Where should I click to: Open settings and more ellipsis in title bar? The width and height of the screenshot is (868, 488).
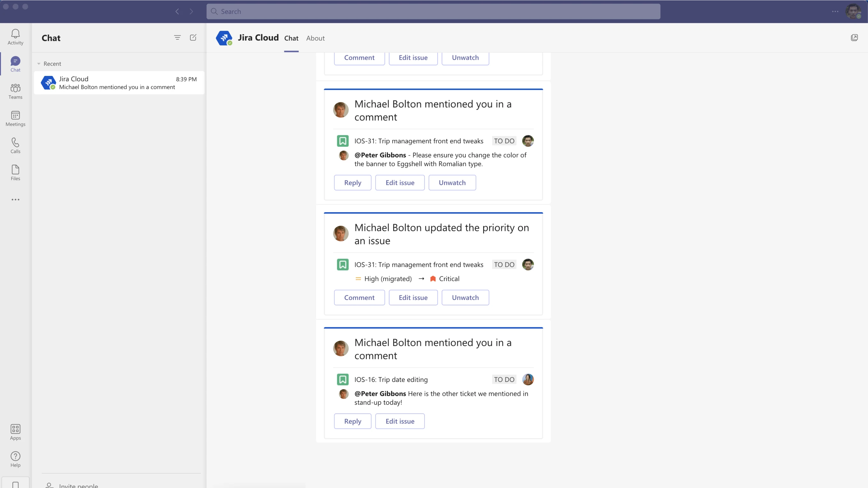pyautogui.click(x=835, y=11)
